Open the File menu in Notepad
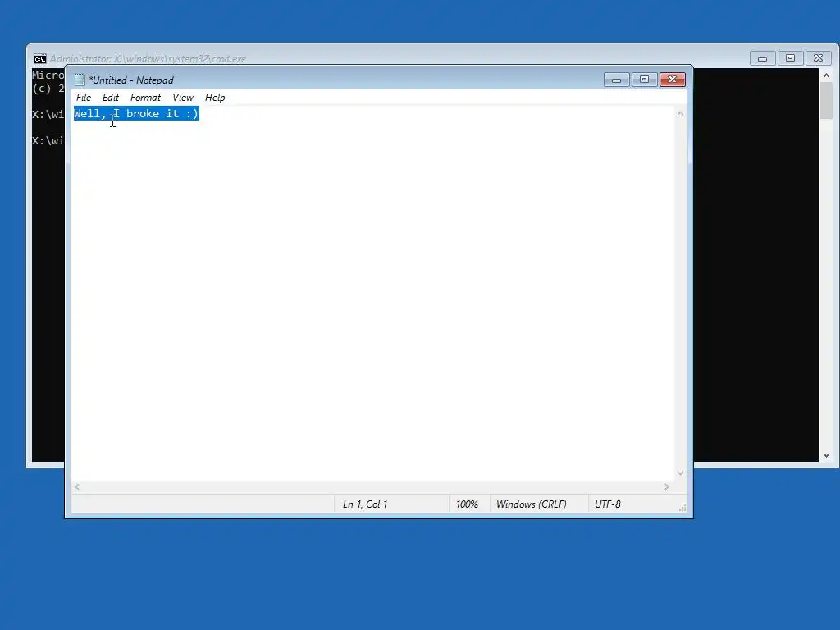Screen dimensions: 840x630 (84, 98)
